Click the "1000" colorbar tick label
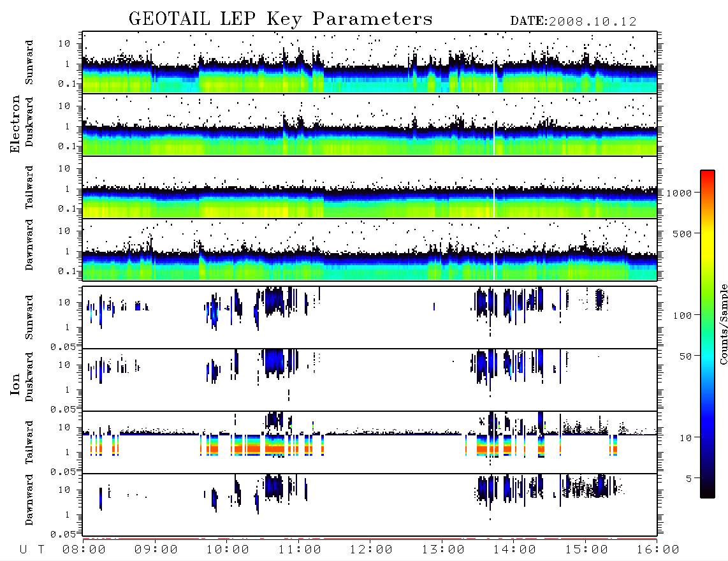The width and height of the screenshot is (728, 561). [679, 193]
